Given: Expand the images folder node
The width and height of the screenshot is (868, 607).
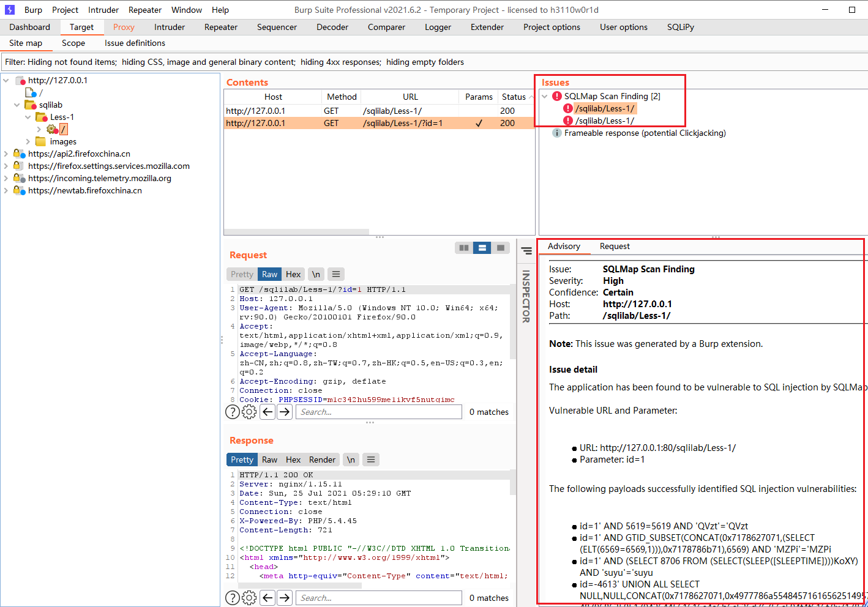Looking at the screenshot, I should (28, 141).
